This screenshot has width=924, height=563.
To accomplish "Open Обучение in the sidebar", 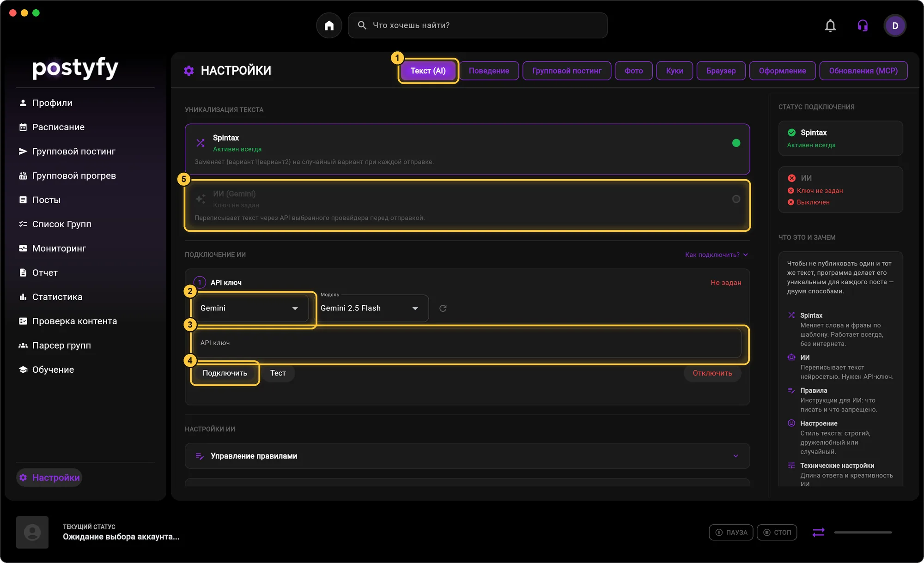I will pos(46,369).
